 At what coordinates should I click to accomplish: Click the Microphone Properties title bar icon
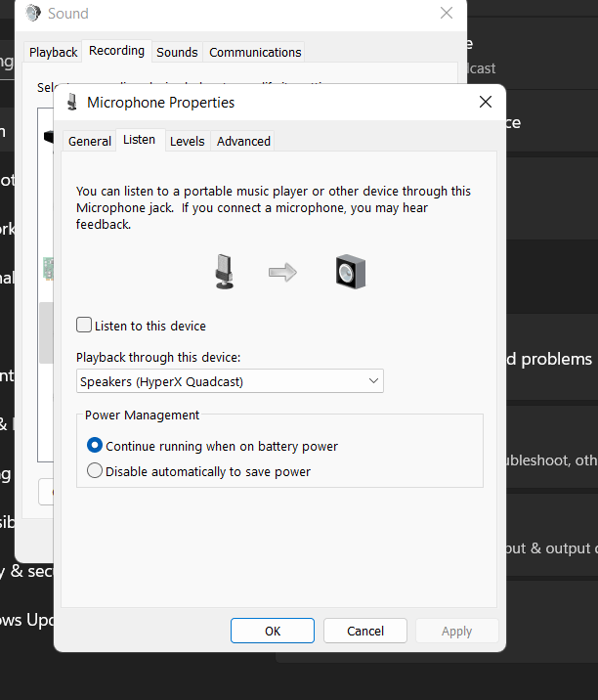(72, 103)
